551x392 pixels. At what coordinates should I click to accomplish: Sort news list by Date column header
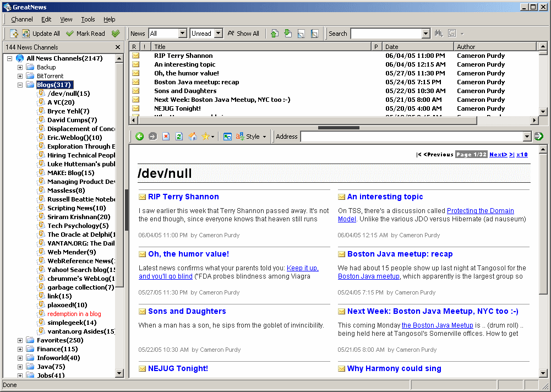coord(418,47)
